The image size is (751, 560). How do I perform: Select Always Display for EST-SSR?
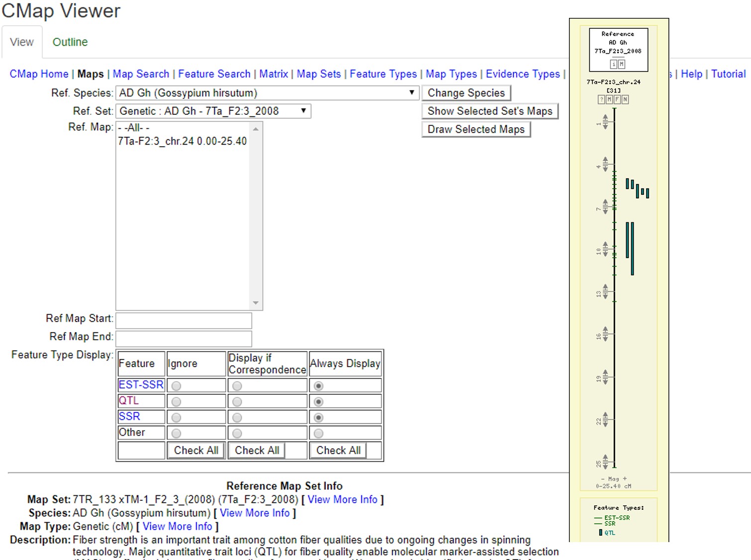(x=319, y=386)
